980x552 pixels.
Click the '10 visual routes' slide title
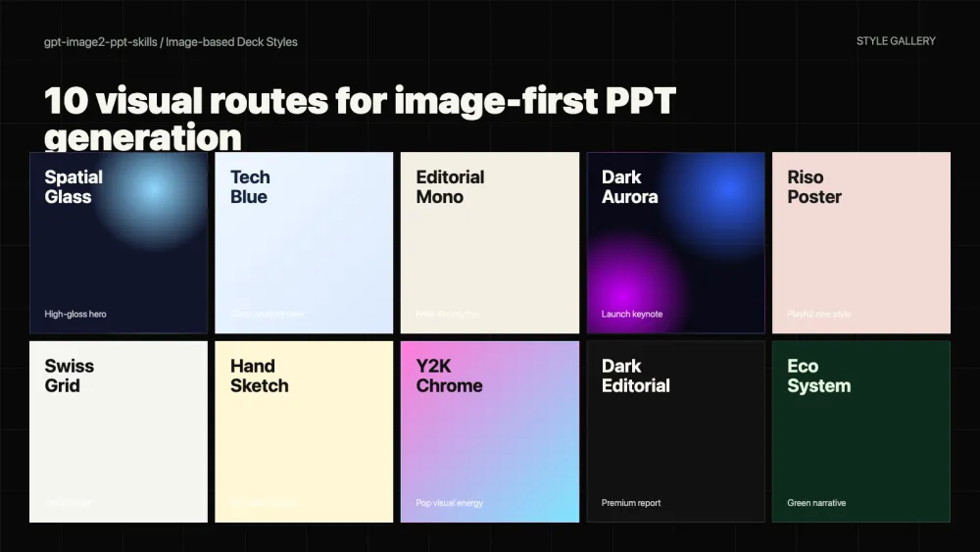click(x=360, y=119)
